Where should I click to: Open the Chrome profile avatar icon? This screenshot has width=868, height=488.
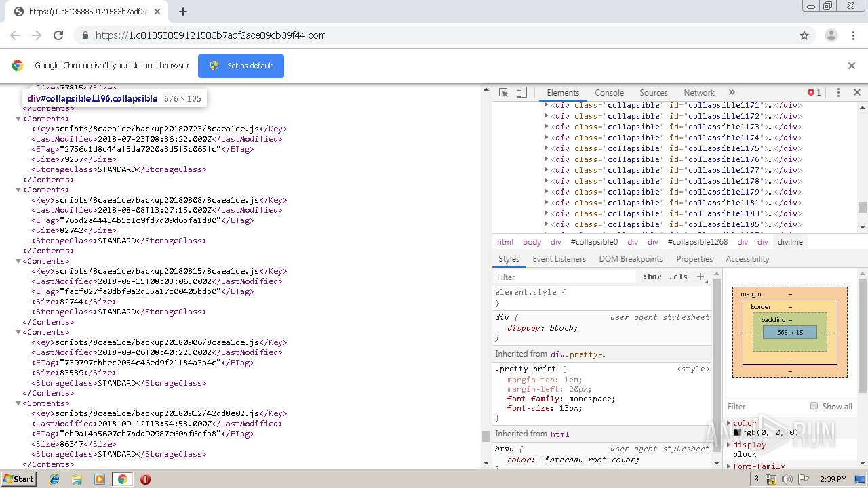831,35
